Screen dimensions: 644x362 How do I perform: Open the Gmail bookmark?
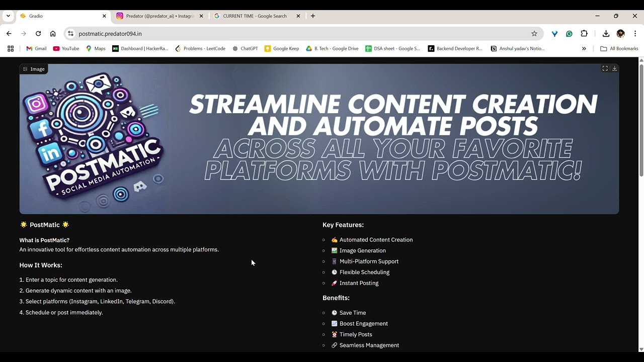click(x=36, y=49)
